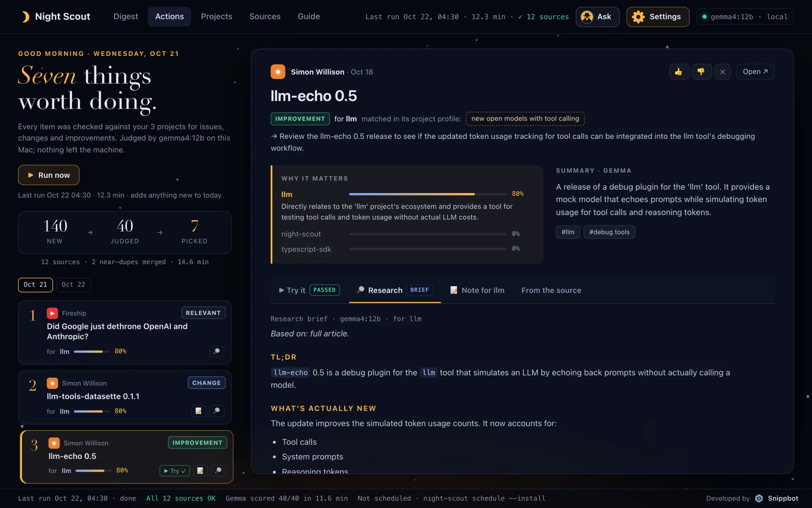
Task: Select the Oct 22 date filter
Action: point(74,285)
